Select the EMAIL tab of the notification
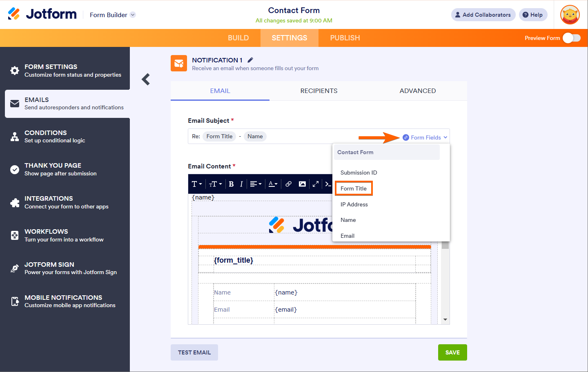Image resolution: width=588 pixels, height=372 pixels. tap(220, 91)
